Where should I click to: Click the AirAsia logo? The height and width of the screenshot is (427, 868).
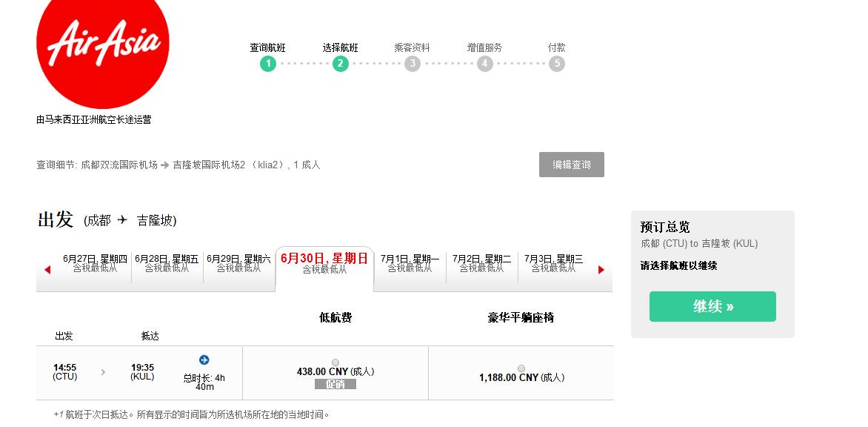tap(103, 44)
